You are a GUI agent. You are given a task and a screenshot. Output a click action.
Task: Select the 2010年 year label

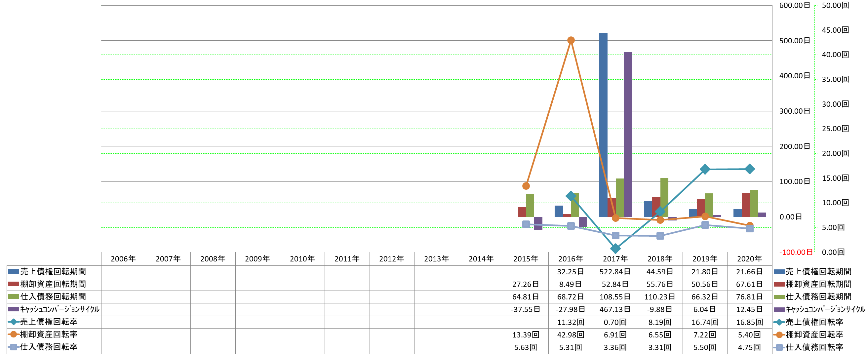coord(302,259)
